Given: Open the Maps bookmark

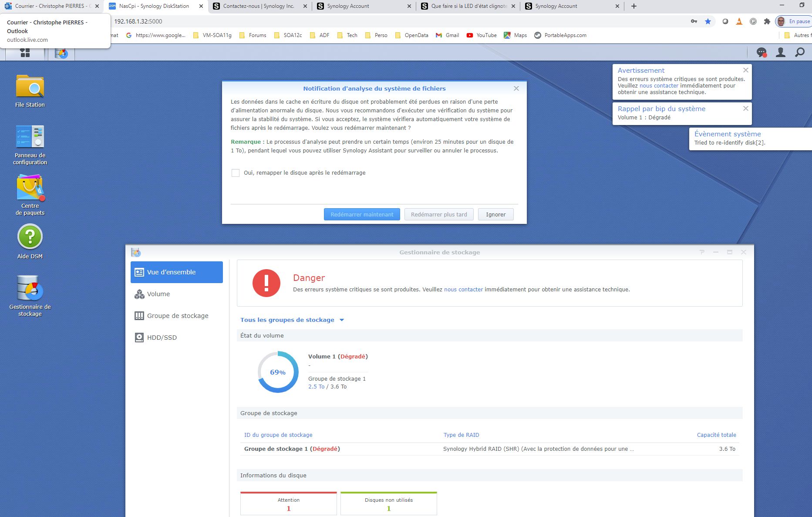Looking at the screenshot, I should pyautogui.click(x=516, y=35).
